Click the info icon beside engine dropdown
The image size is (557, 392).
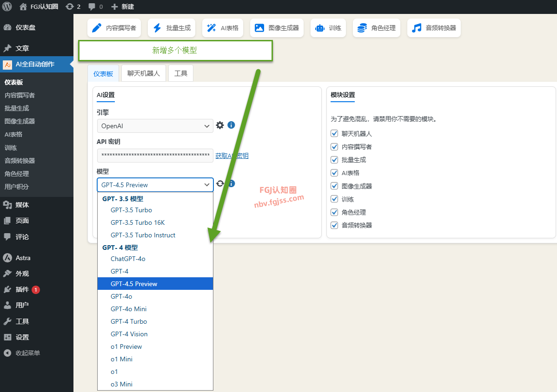click(231, 125)
